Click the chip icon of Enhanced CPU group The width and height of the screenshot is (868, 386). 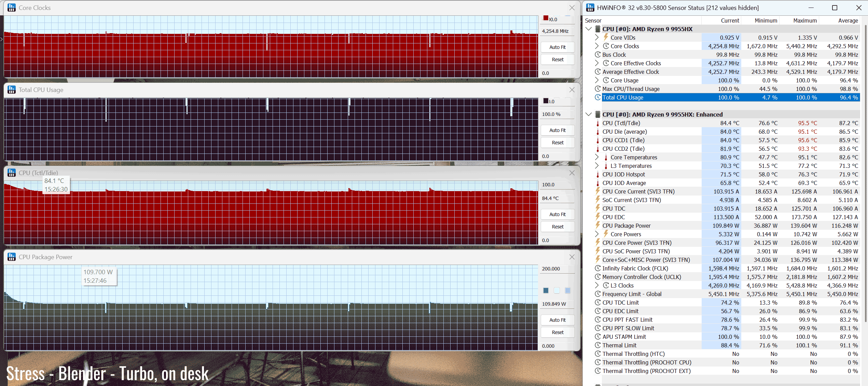[597, 115]
